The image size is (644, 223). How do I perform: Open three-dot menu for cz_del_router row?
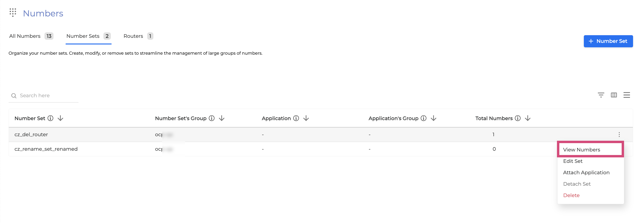619,135
